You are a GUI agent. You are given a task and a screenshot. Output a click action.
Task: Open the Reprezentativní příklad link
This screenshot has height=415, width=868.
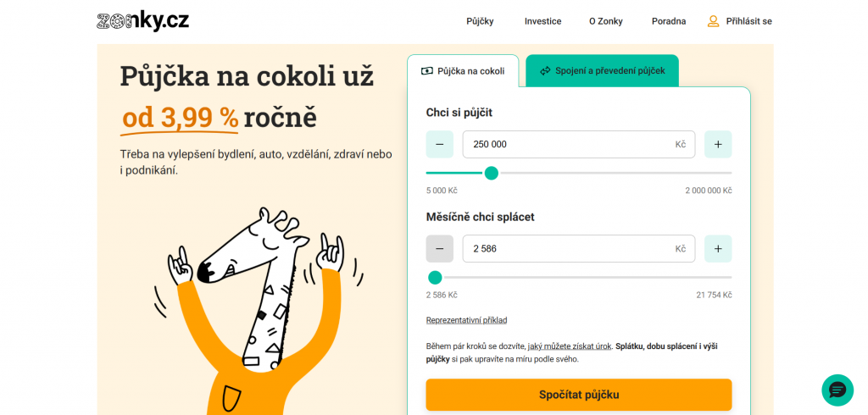(x=466, y=320)
